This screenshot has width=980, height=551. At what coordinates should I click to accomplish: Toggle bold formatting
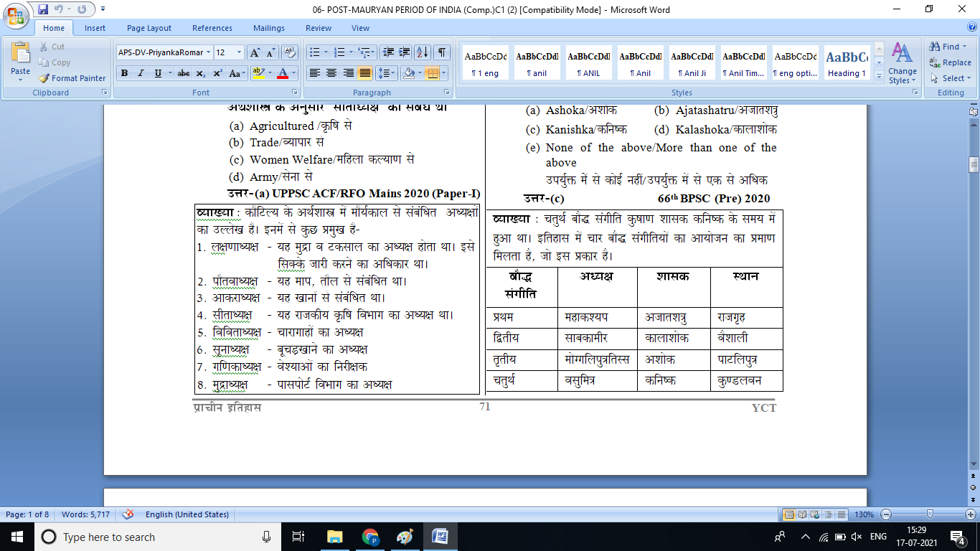124,73
